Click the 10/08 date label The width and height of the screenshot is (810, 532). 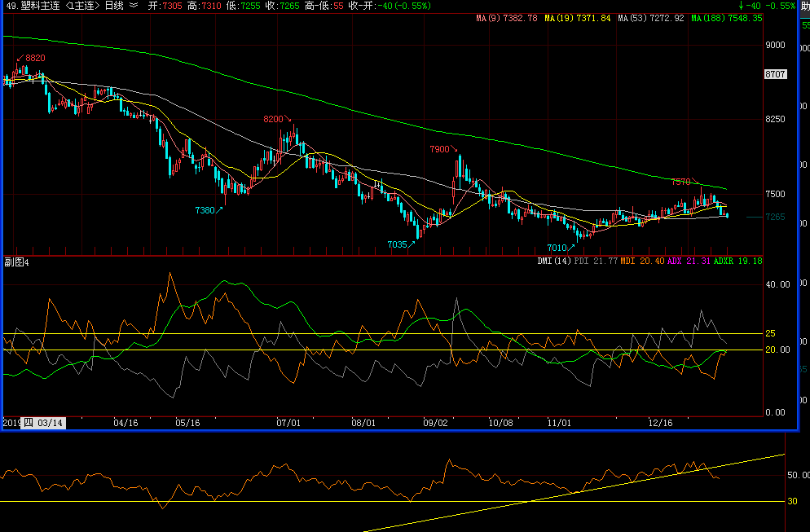tap(500, 423)
